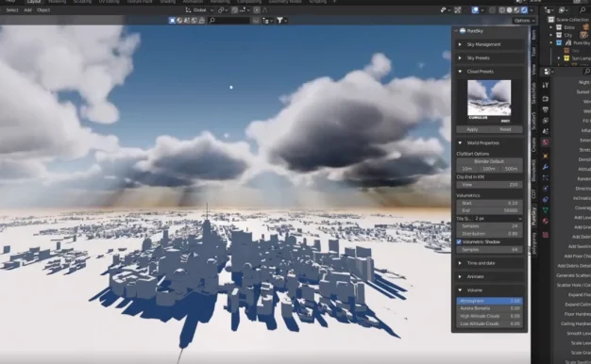
Task: Open Modifiers tab (blue wrench icon)
Action: coord(546,167)
